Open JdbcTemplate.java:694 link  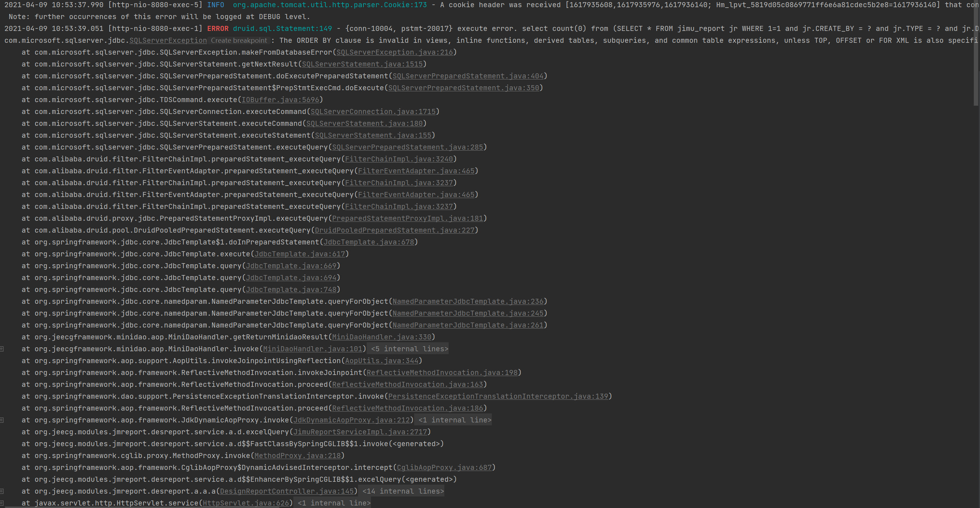[x=291, y=278]
